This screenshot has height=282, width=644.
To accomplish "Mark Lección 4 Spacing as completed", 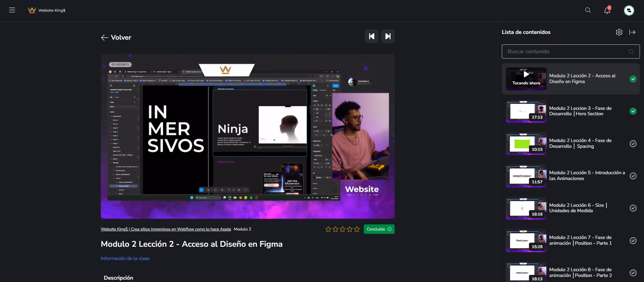I will pyautogui.click(x=633, y=144).
